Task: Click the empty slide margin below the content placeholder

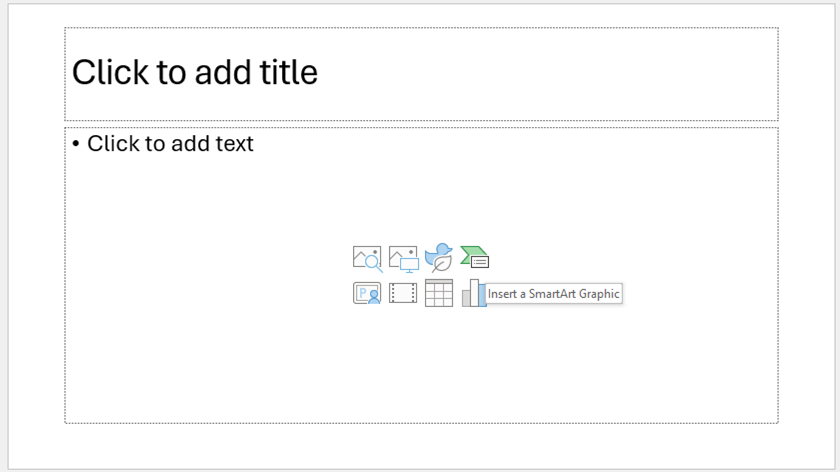Action: (x=420, y=445)
